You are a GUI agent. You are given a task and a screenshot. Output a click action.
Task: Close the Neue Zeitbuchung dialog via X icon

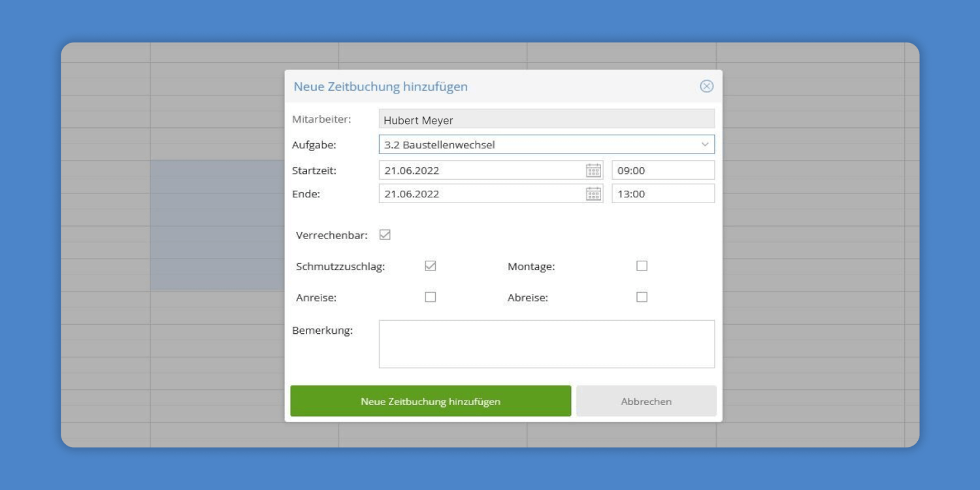tap(706, 86)
